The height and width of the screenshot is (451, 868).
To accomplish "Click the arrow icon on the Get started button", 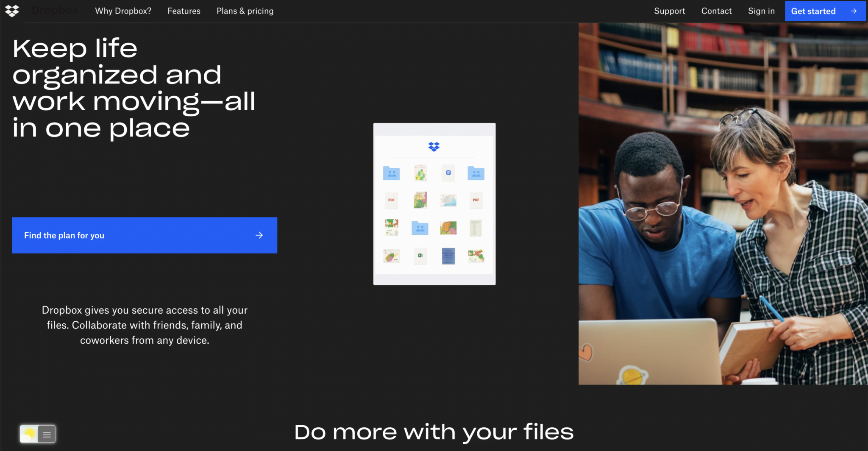I will click(854, 11).
